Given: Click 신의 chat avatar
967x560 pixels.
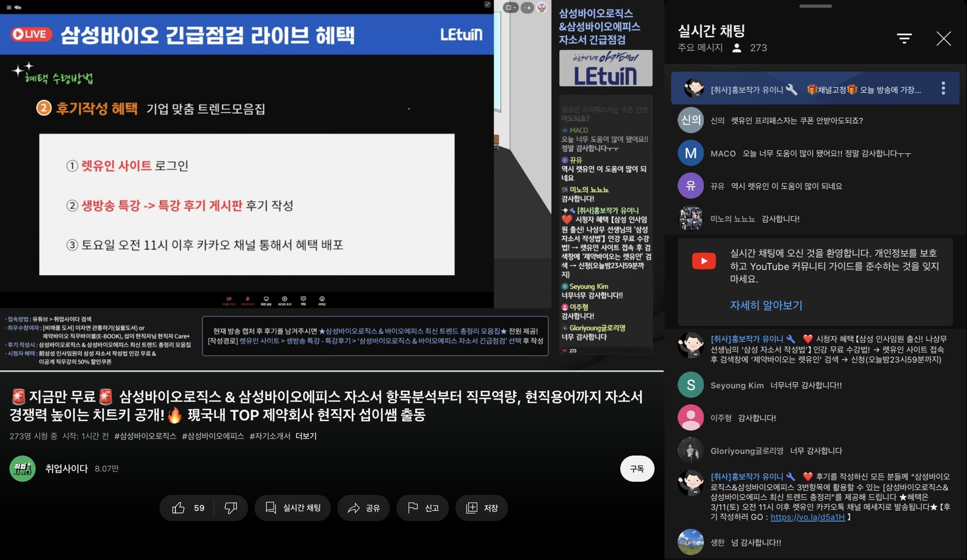Looking at the screenshot, I should [x=691, y=120].
